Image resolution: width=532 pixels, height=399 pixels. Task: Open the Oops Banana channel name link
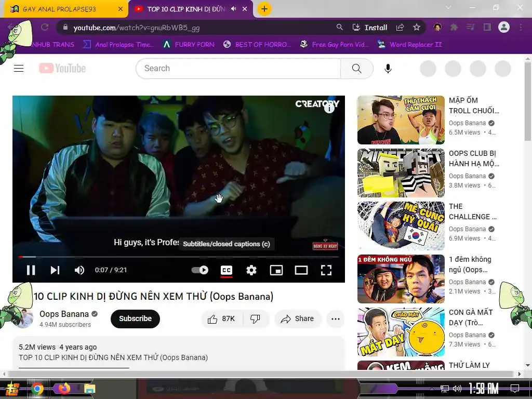click(x=64, y=314)
